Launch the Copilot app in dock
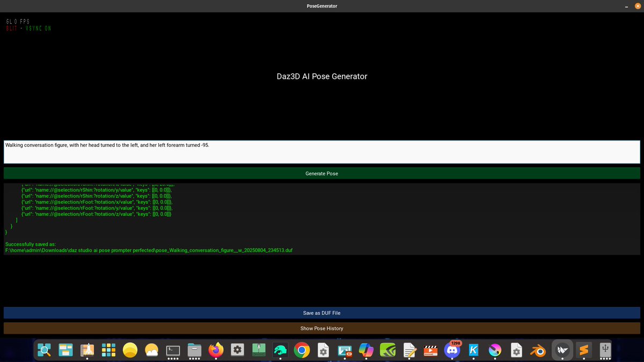 [x=366, y=351]
